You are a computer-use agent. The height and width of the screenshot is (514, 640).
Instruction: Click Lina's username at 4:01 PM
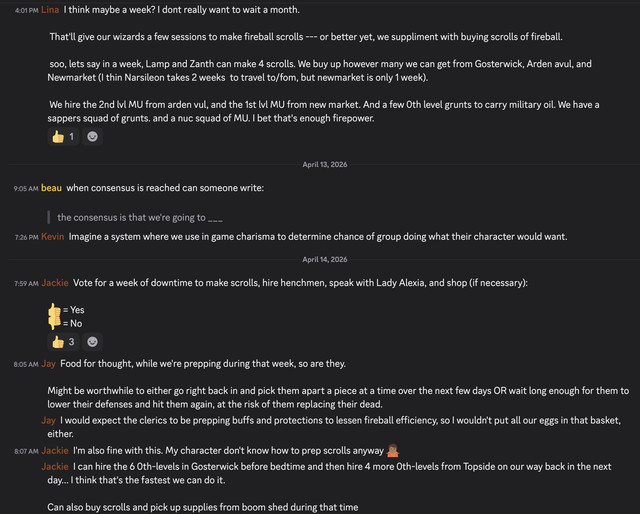tap(50, 10)
